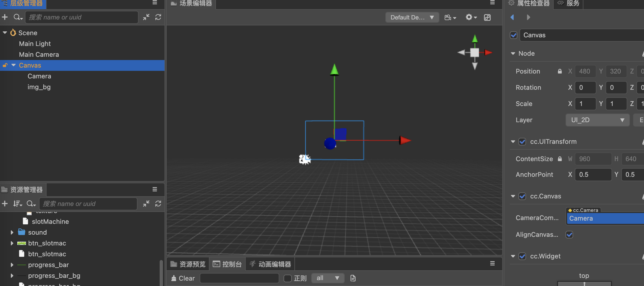Open the 动画编辑器 animation editor tab
The height and width of the screenshot is (286, 644).
pyautogui.click(x=270, y=264)
